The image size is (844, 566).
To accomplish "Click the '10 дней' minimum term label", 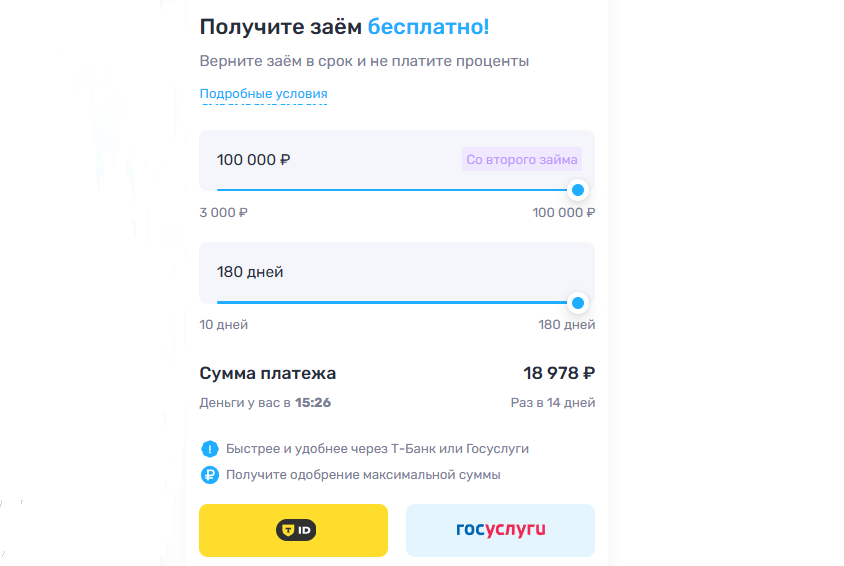I will [x=224, y=324].
